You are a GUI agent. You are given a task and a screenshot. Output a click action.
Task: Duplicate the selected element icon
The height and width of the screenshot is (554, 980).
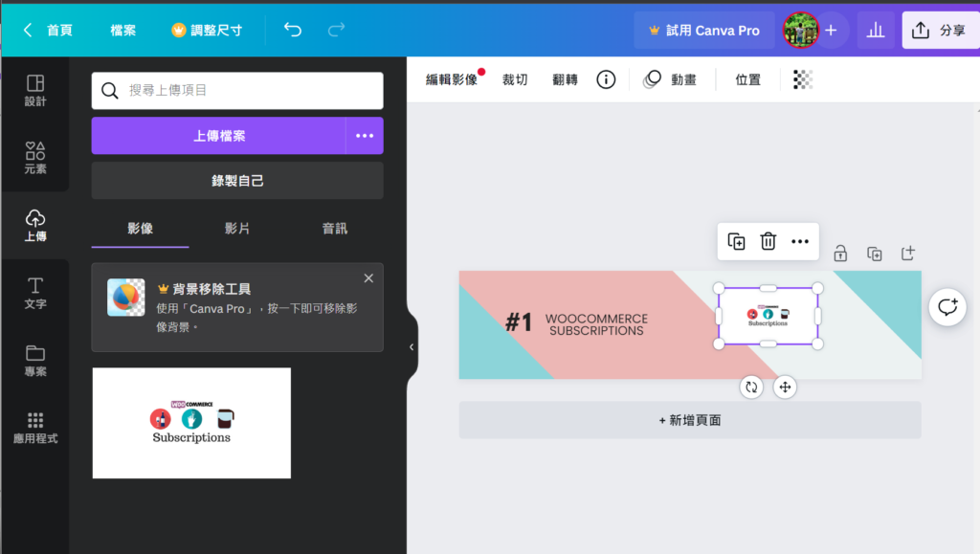pos(736,242)
